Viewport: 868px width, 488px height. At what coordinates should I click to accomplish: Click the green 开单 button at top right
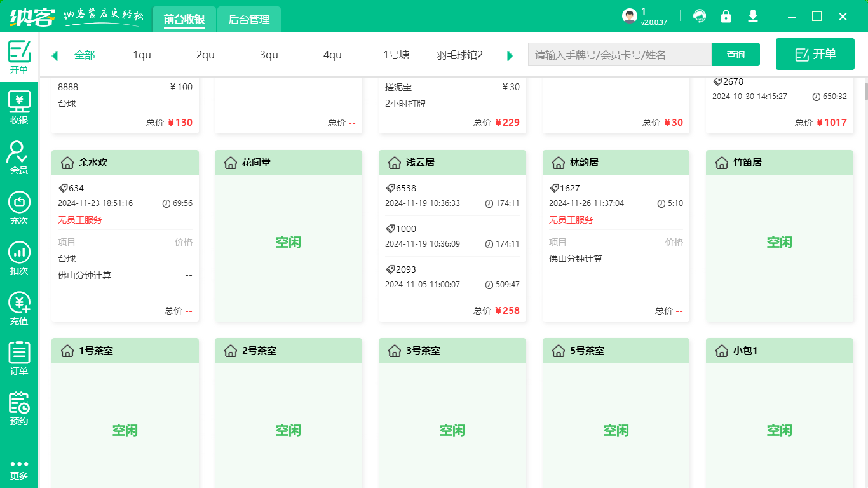tap(815, 54)
